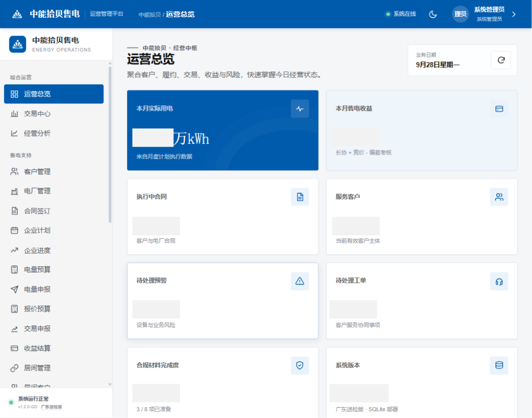Click the pulse icon on 本月实际用电 card
The width and height of the screenshot is (532, 418).
[x=299, y=108]
